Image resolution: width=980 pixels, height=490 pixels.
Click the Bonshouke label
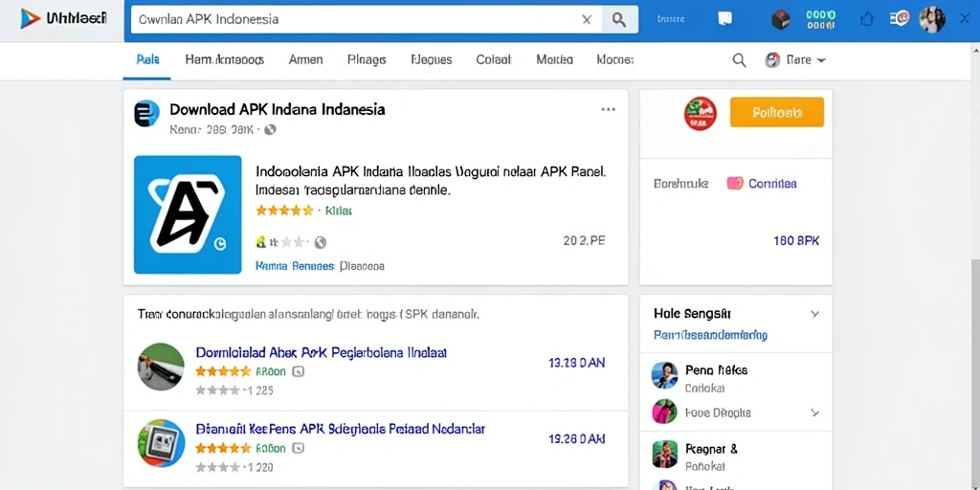coord(680,183)
